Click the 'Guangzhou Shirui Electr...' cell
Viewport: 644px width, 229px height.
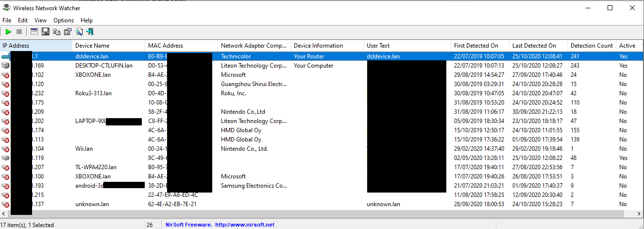[x=254, y=84]
